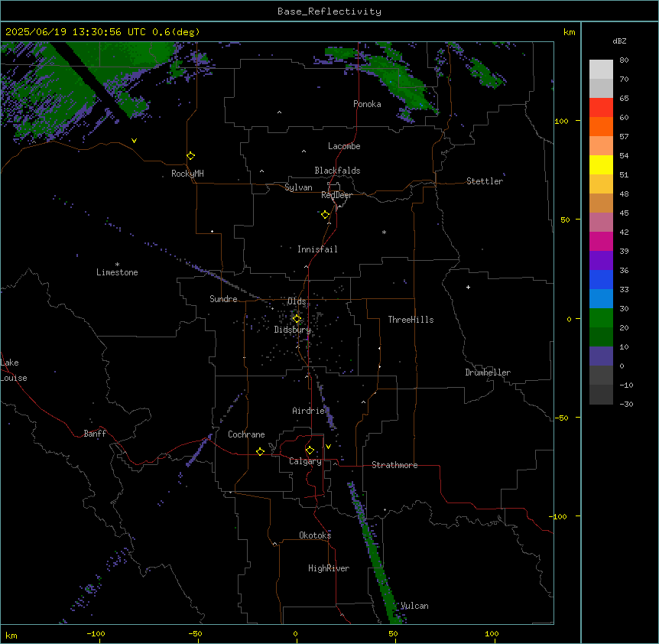Click the Blackfalds city label
Screen dimensions: 659x644
click(337, 171)
